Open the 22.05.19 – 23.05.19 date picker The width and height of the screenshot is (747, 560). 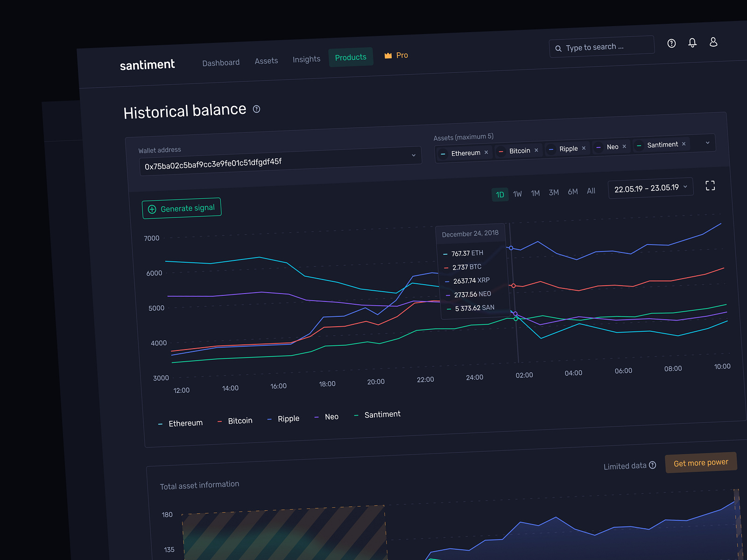coord(650,187)
